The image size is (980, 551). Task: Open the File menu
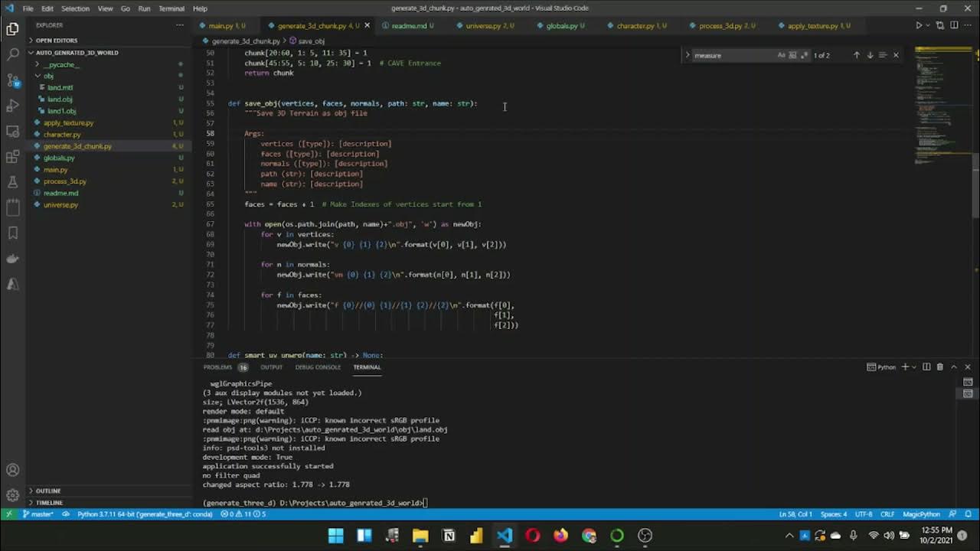pos(28,8)
